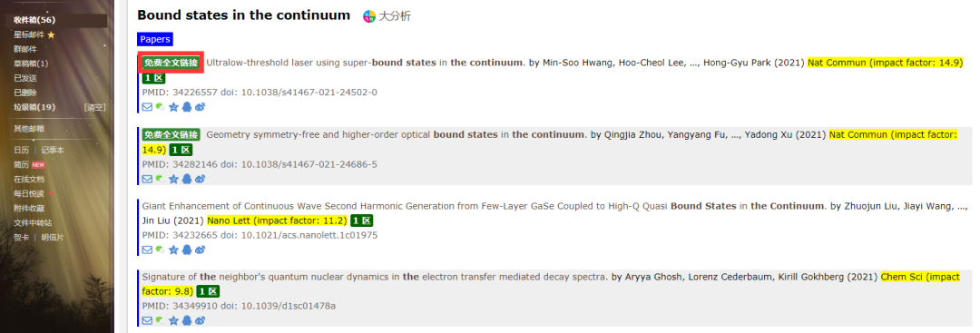Empty trash with the 清空 link

tap(95, 107)
